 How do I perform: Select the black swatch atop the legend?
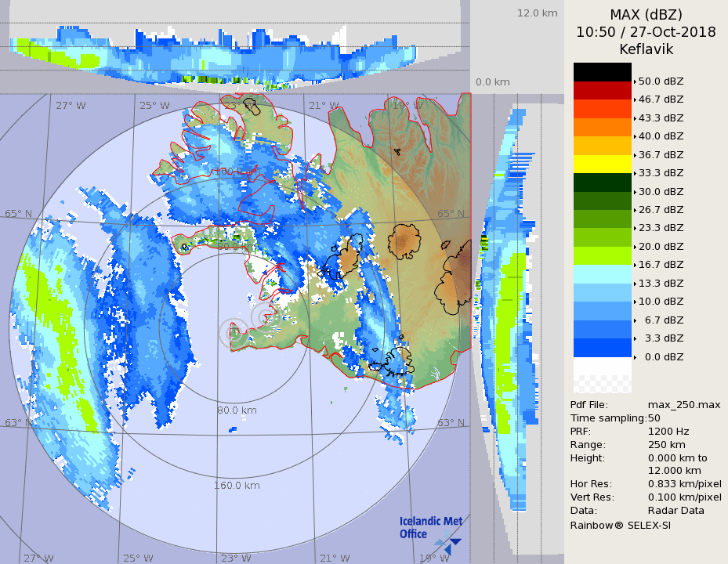602,72
